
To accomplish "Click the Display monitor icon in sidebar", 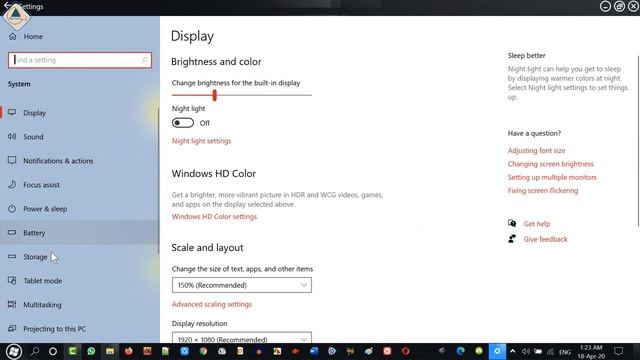I will pyautogui.click(x=12, y=112).
